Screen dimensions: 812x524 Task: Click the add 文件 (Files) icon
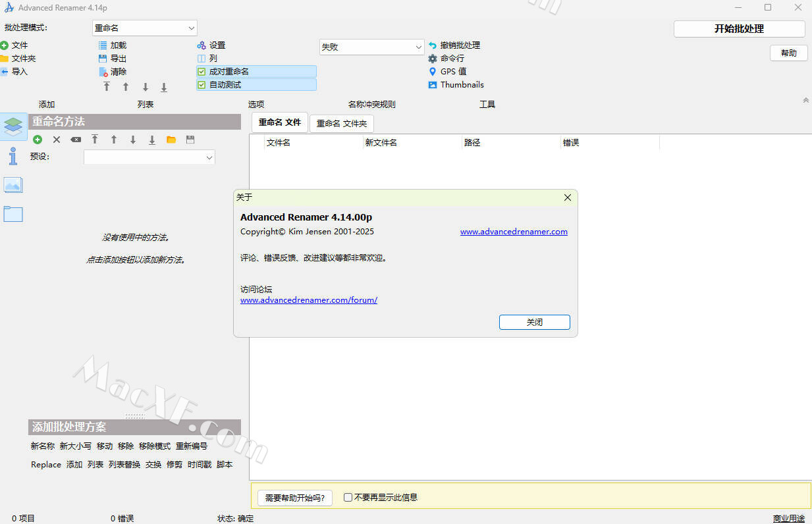tap(4, 45)
